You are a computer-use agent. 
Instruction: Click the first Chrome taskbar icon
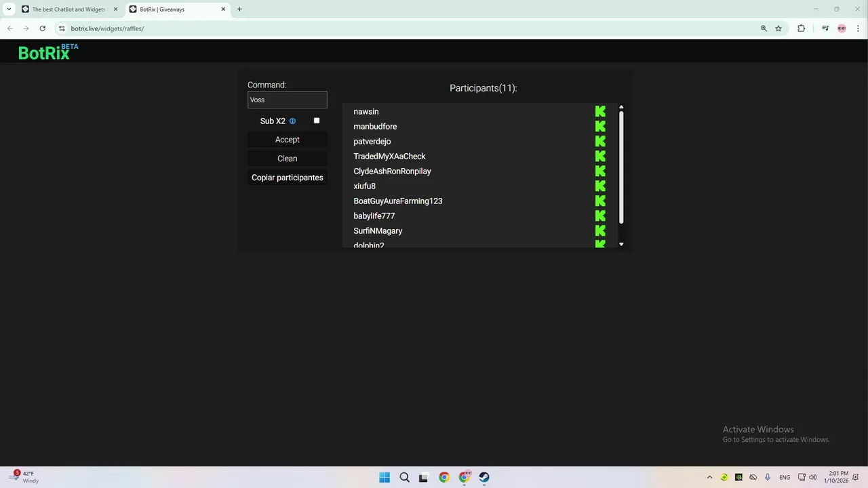(444, 477)
